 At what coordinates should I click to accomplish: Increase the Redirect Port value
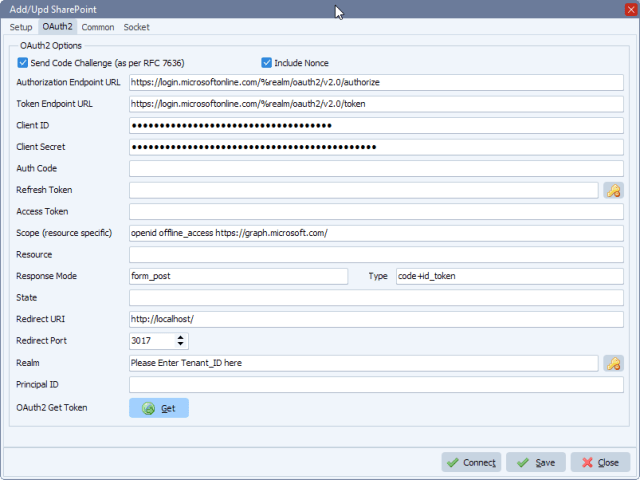(180, 337)
